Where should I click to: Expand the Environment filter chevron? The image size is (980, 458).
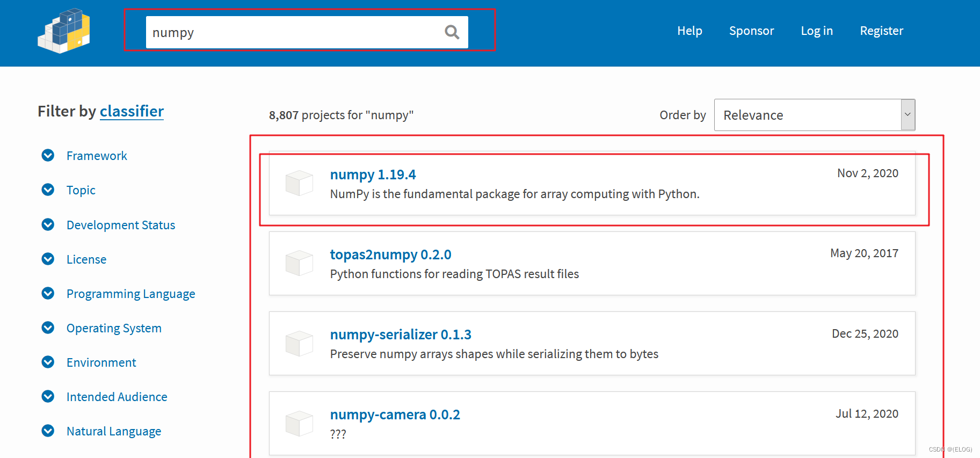click(x=48, y=362)
